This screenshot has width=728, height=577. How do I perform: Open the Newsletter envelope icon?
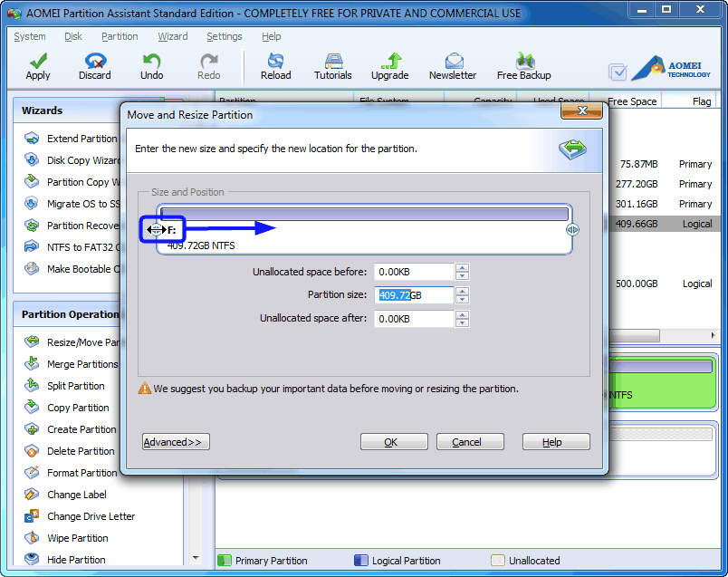coord(453,61)
